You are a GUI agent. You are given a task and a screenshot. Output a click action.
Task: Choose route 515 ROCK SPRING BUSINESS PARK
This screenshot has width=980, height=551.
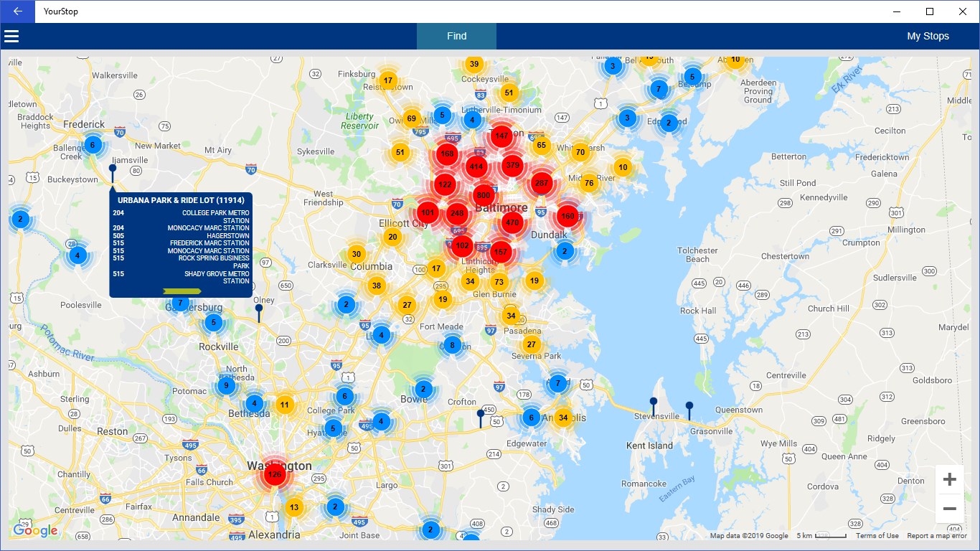tap(181, 262)
